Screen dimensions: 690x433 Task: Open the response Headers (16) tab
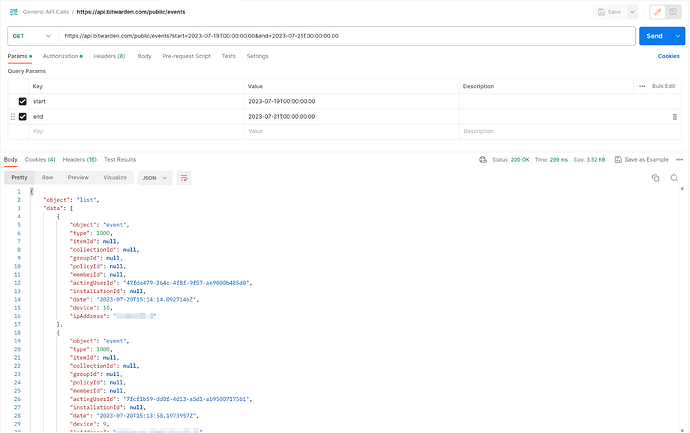click(x=80, y=160)
